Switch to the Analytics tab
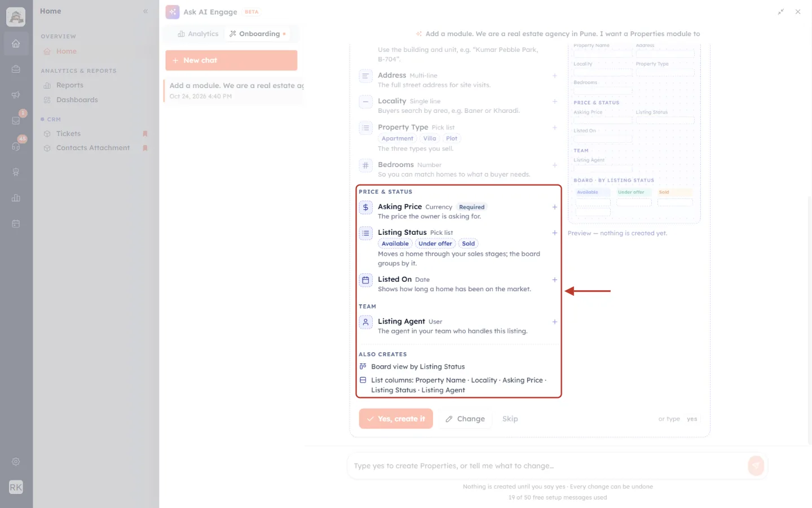Viewport: 812px width, 508px height. 198,34
